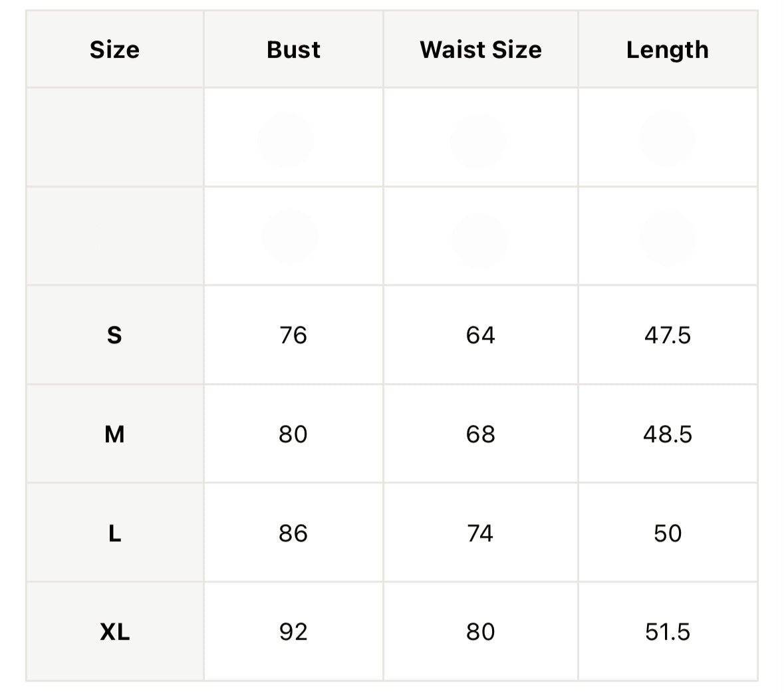784x693 pixels.
Task: Click the Length column header
Action: coord(668,50)
